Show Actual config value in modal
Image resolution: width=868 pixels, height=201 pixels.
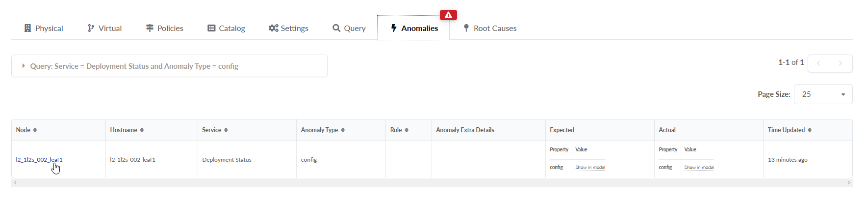click(699, 168)
